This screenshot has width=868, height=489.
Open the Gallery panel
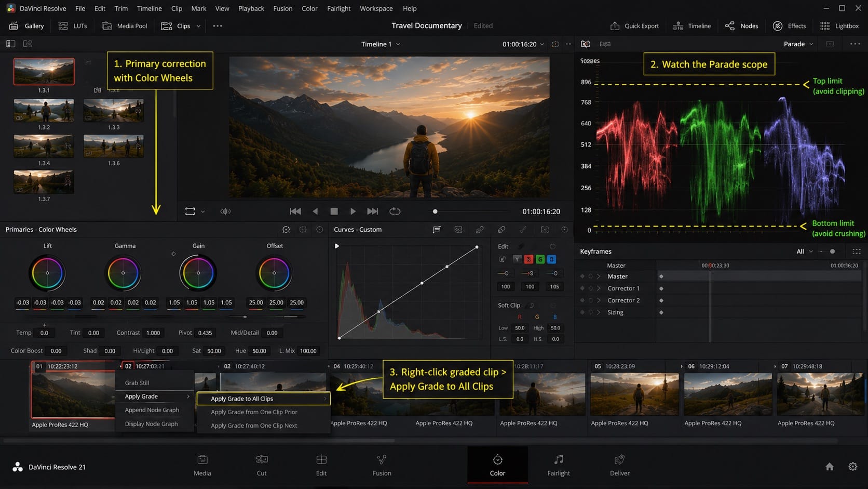tap(27, 26)
